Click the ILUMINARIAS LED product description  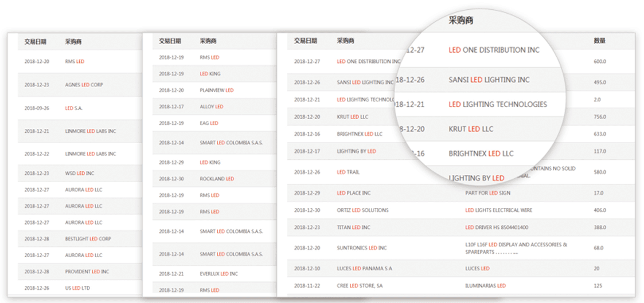click(x=485, y=285)
